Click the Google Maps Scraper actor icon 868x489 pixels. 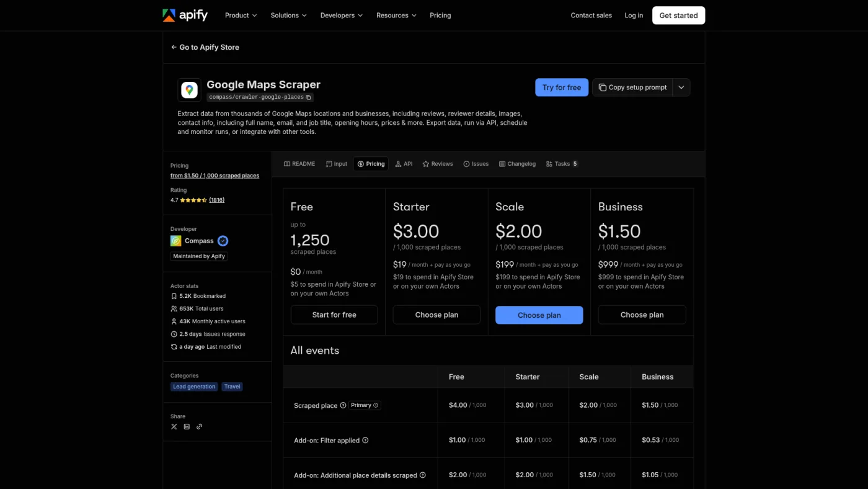tap(190, 90)
